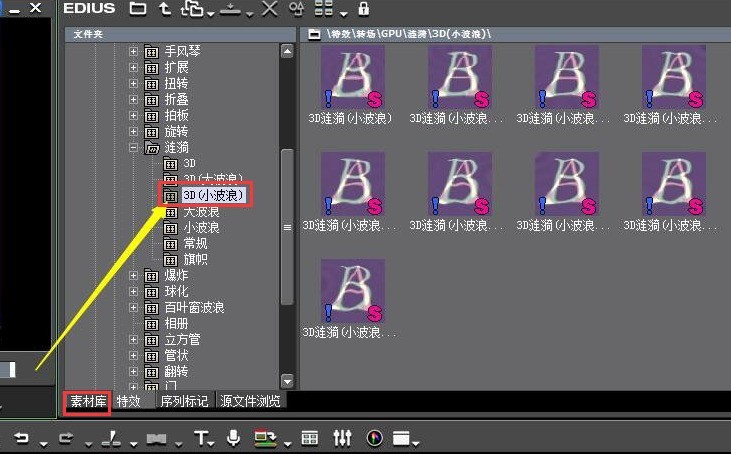Image resolution: width=731 pixels, height=454 pixels.
Task: Switch to the 素材库 tab
Action: pos(88,401)
